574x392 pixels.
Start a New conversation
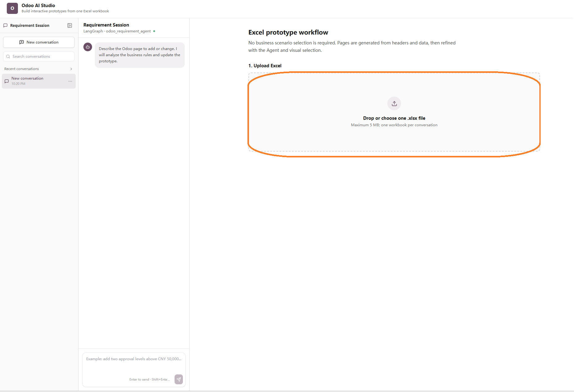[x=39, y=42]
